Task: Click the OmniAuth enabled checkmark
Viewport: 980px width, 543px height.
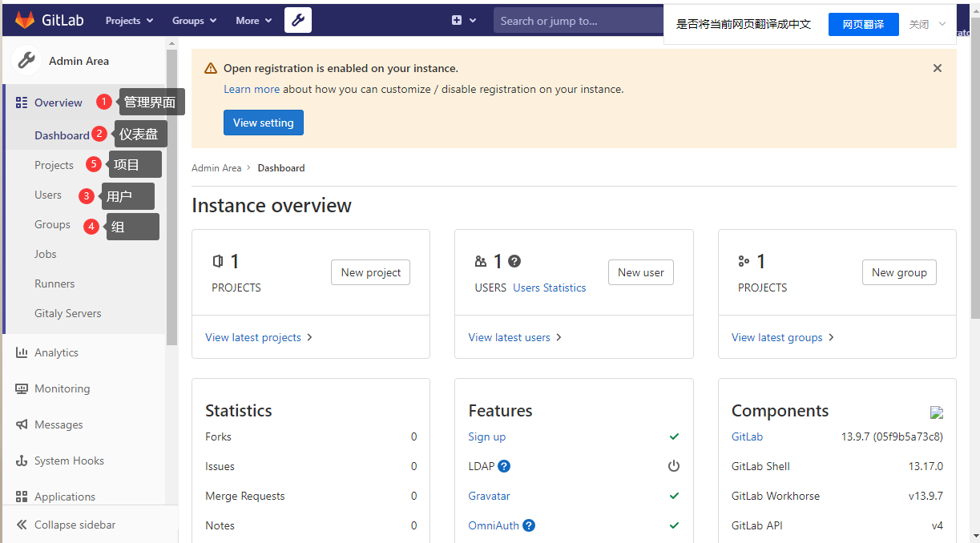Action: (x=674, y=525)
